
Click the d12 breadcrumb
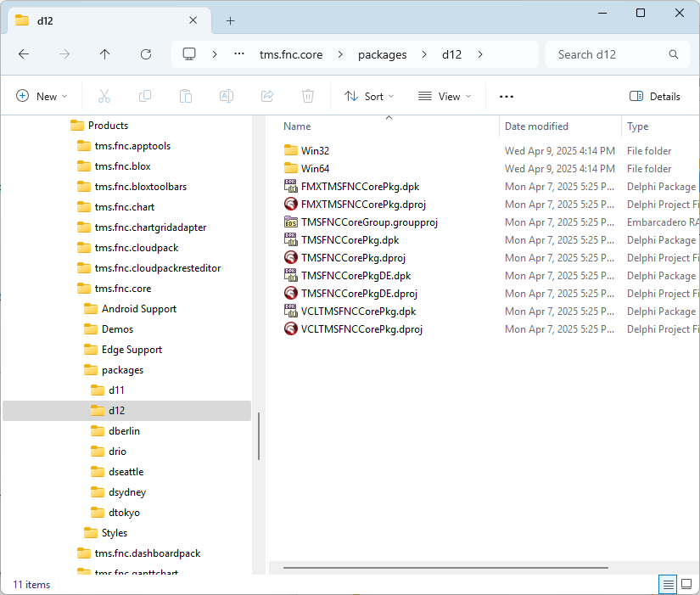(x=451, y=54)
